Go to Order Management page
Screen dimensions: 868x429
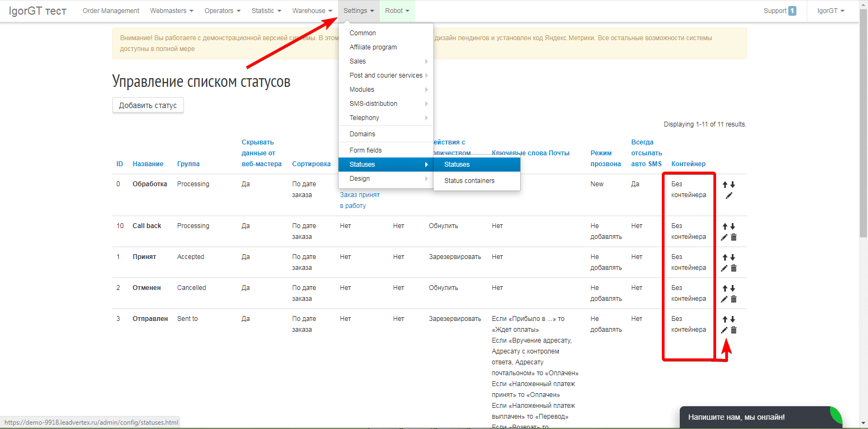[x=111, y=11]
